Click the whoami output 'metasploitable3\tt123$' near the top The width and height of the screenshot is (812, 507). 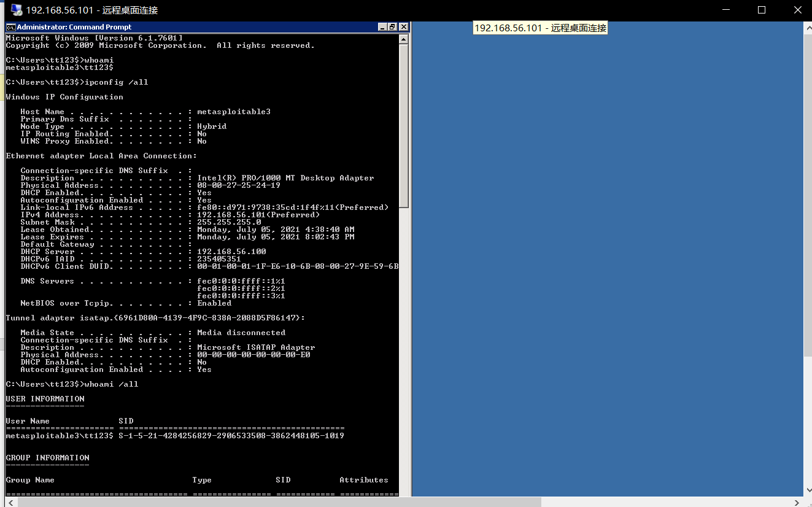coord(60,68)
